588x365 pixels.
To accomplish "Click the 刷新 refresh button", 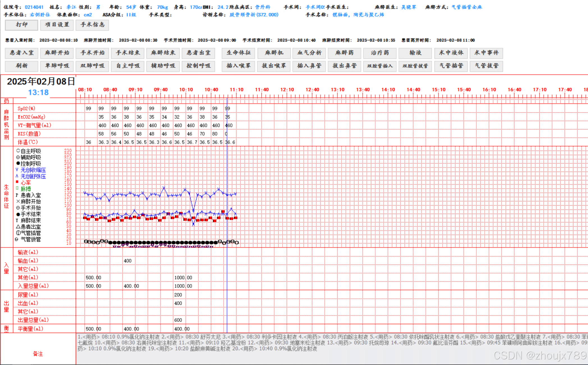I will pos(22,66).
